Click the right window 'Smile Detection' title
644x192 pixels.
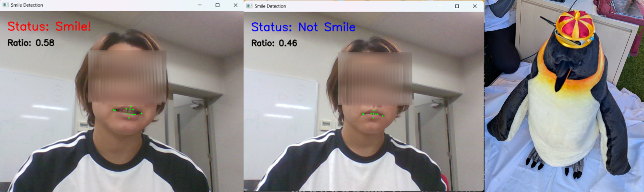[270, 6]
